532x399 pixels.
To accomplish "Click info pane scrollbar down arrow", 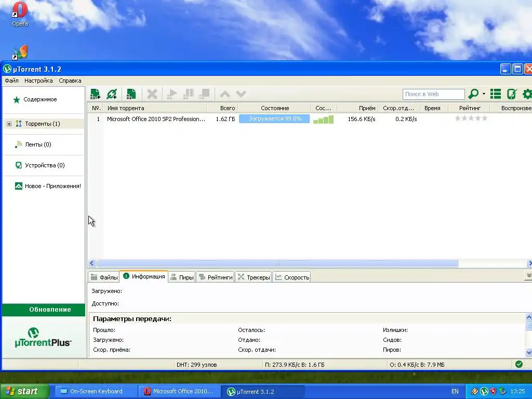I will pyautogui.click(x=528, y=353).
